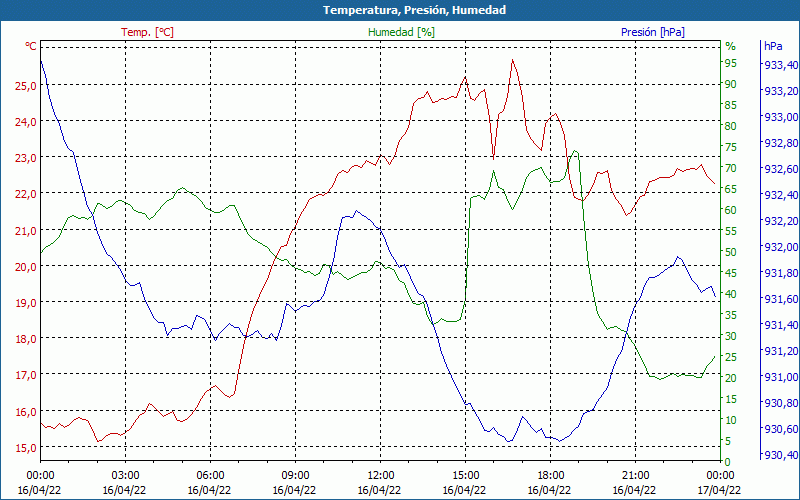Click the 85 humidity axis value
This screenshot has height=500, width=800.
point(731,105)
